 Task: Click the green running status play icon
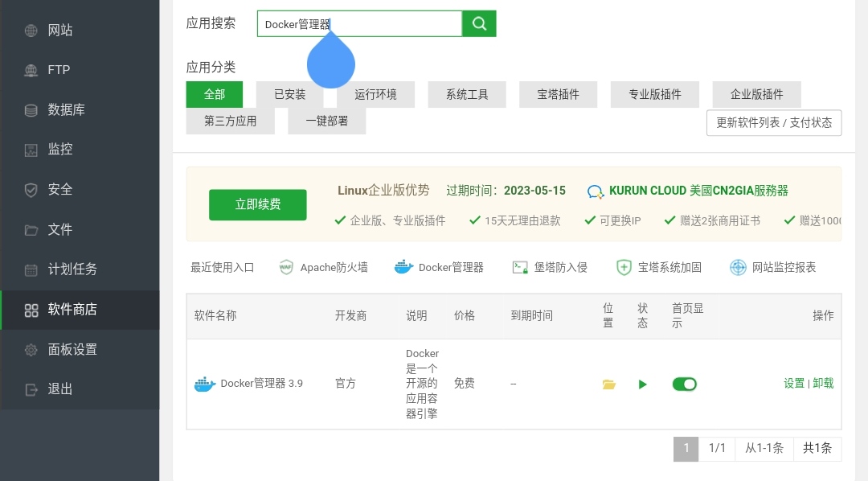pyautogui.click(x=643, y=384)
